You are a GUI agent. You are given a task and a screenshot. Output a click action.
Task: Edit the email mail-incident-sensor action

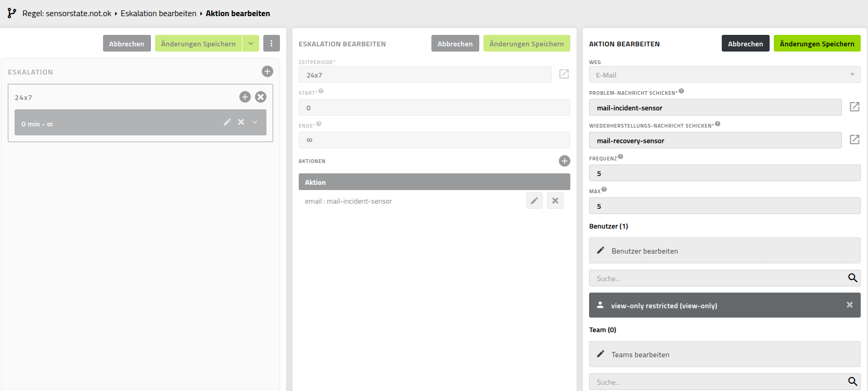[534, 201]
